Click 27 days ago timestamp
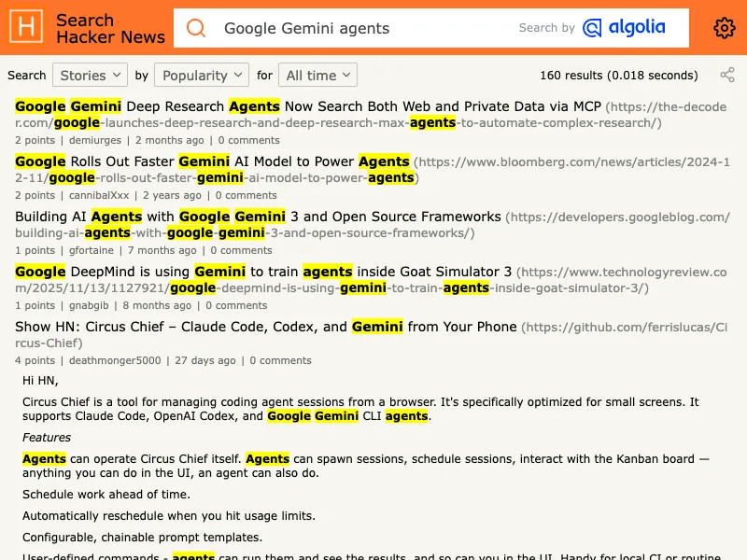The width and height of the screenshot is (747, 560). [205, 360]
